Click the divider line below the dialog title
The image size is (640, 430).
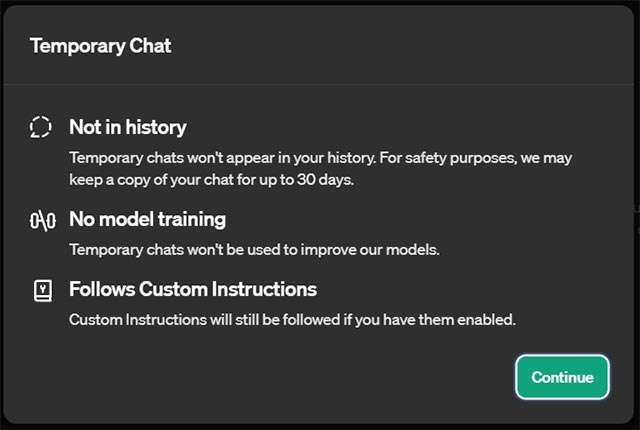click(320, 84)
